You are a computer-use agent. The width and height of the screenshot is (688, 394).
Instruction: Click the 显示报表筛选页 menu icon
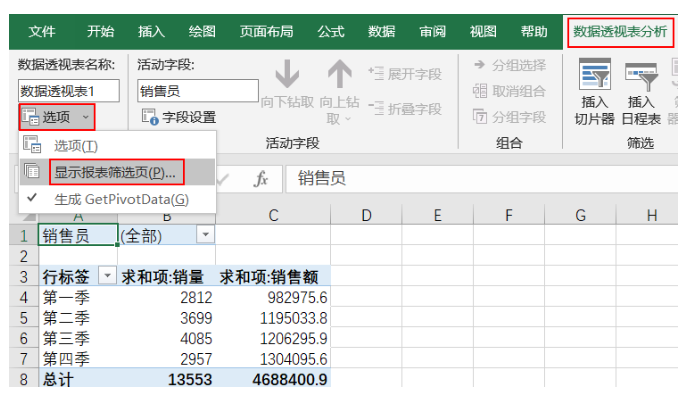click(32, 171)
